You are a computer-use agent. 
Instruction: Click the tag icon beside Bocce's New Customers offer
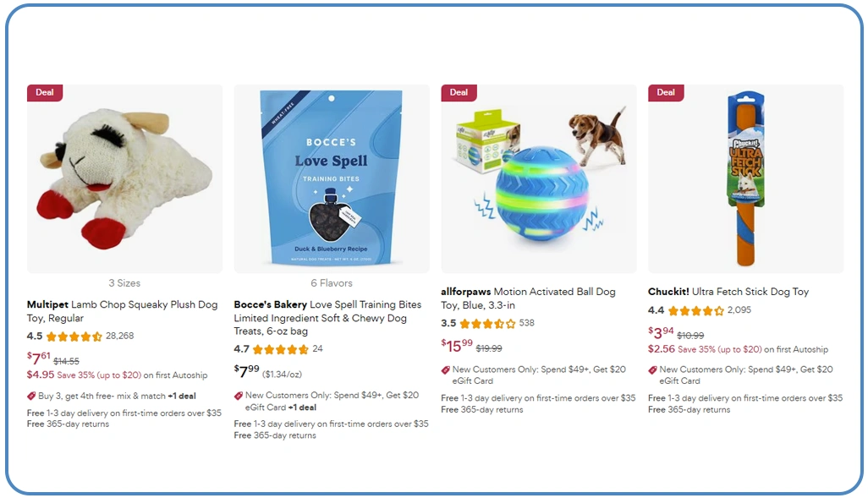(x=239, y=396)
